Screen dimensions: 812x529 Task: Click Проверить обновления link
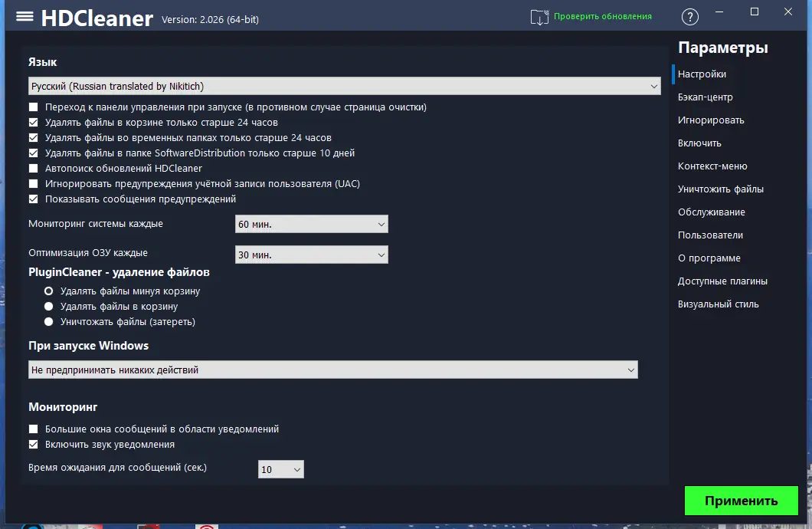pos(603,16)
